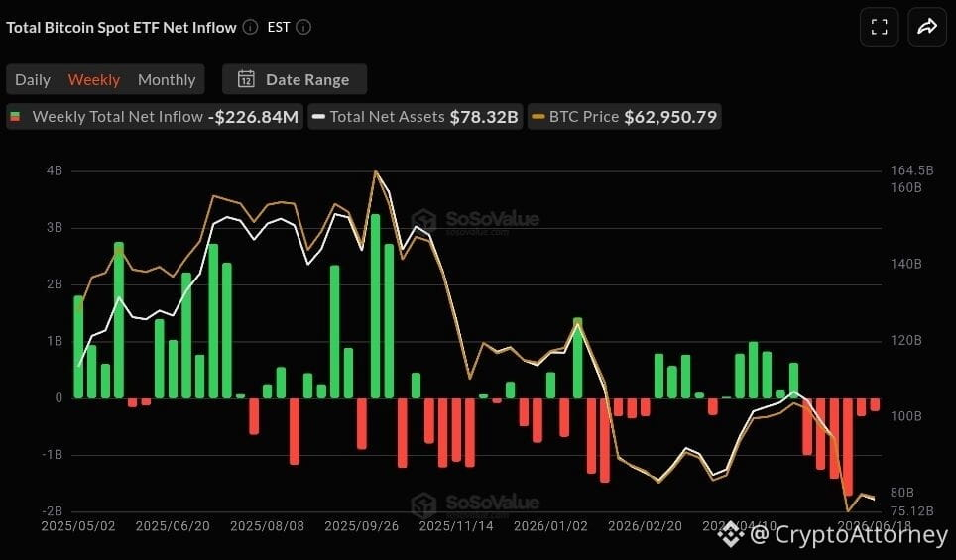The height and width of the screenshot is (560, 956).
Task: Click the 2025/11/14 x-axis date label
Action: tap(456, 526)
